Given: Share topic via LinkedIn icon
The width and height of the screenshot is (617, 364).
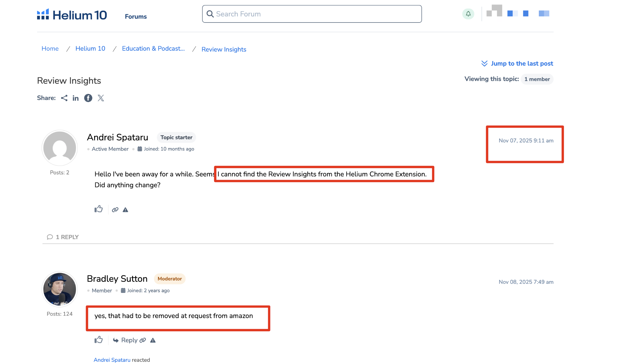Looking at the screenshot, I should click(x=76, y=98).
